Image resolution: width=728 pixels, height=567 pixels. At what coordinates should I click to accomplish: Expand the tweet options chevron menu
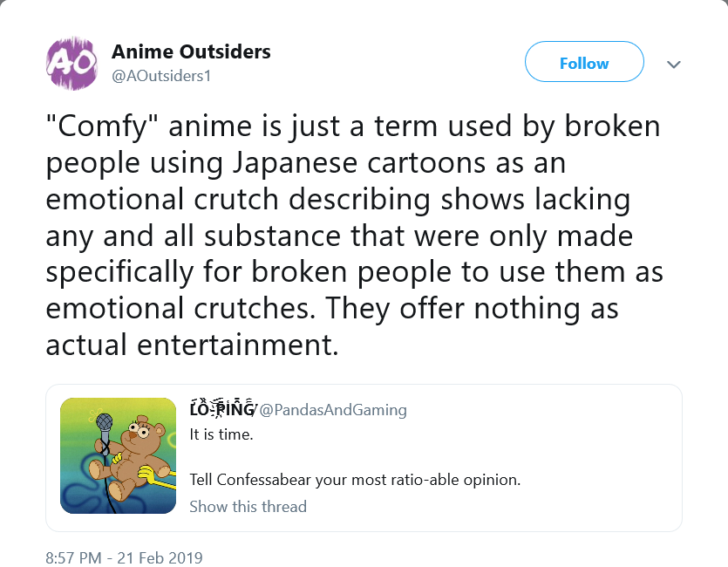click(674, 64)
